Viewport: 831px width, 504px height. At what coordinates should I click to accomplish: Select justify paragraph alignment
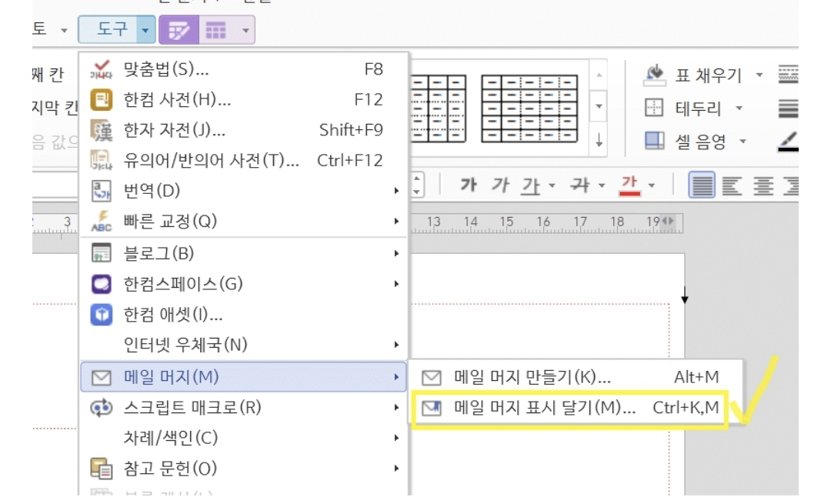(x=702, y=185)
